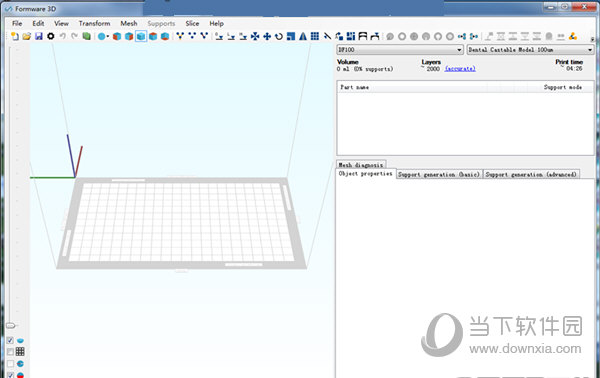Switch to Support generation (basic) tab
Screen dimensions: 600x378
439,174
